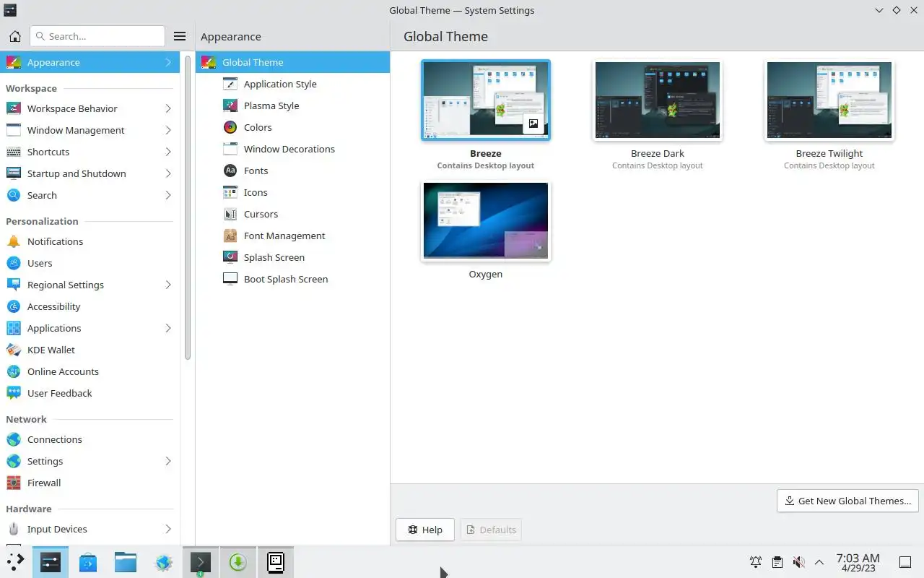Click the Fonts Aa icon
This screenshot has height=578, width=924.
(230, 171)
